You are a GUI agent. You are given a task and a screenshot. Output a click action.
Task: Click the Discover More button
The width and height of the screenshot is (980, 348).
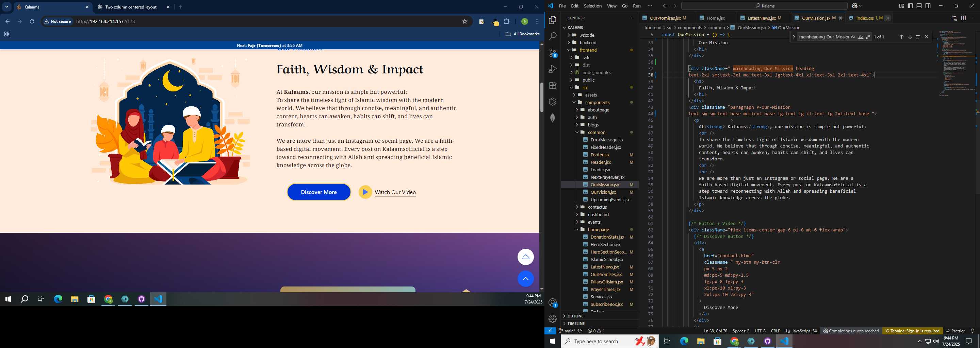point(319,192)
